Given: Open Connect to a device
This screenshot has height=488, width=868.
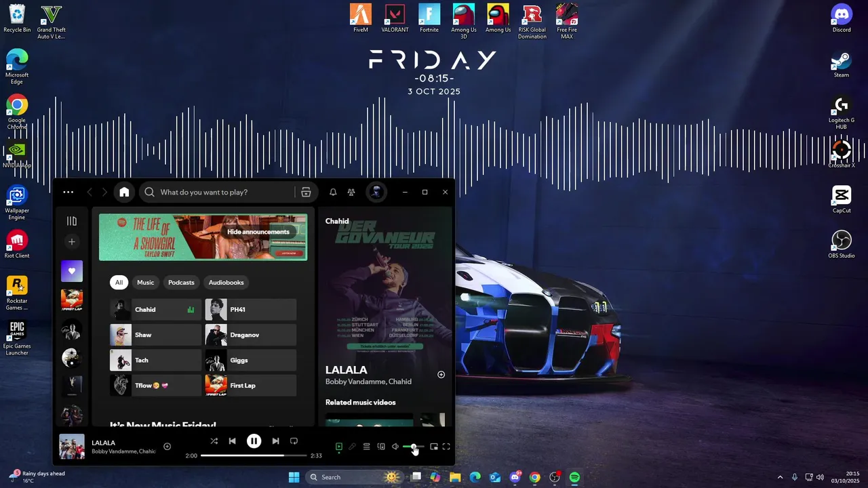Looking at the screenshot, I should [380, 447].
